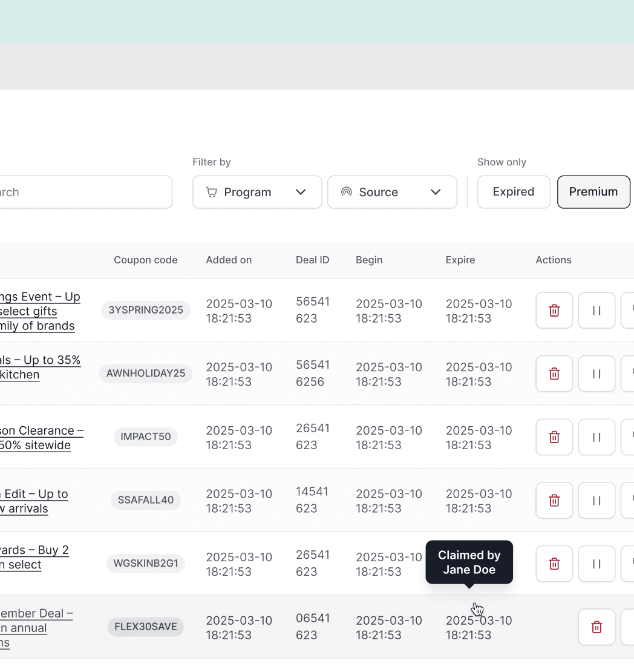
Task: Click the shopping cart icon in Program filter
Action: [x=212, y=192]
